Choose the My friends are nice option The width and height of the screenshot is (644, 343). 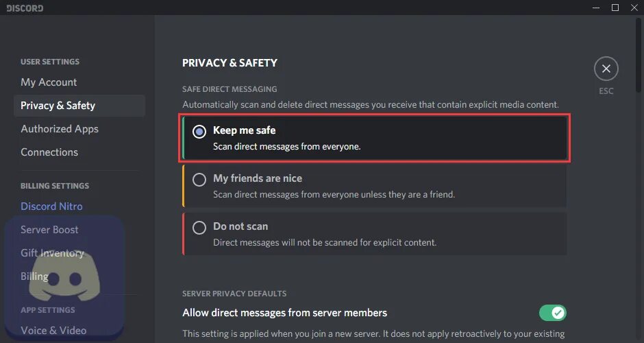tap(199, 180)
